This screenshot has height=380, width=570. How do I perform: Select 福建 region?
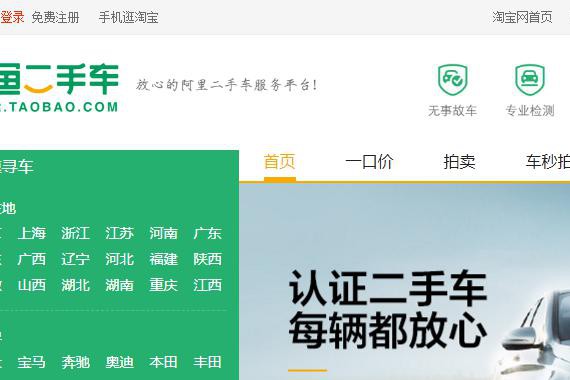pos(164,259)
